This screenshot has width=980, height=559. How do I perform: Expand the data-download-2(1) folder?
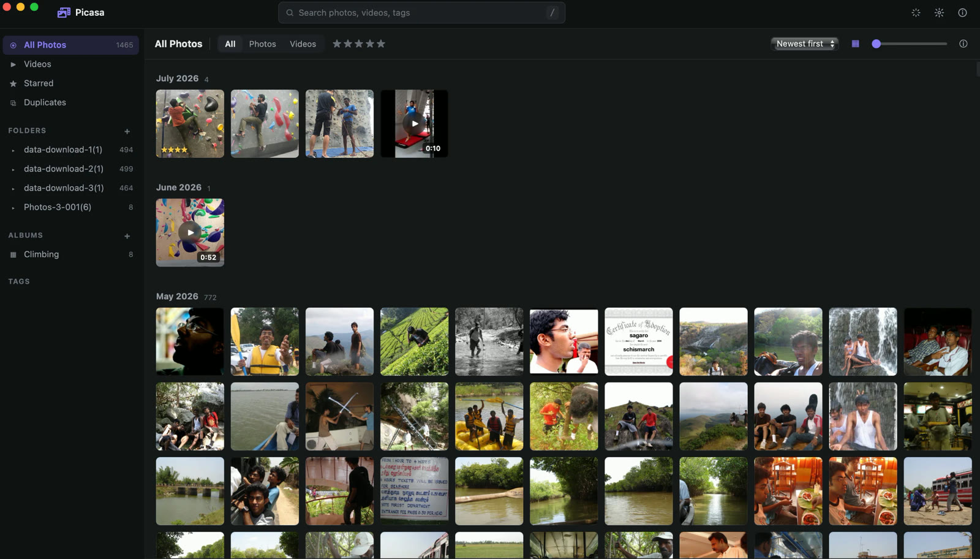13,169
